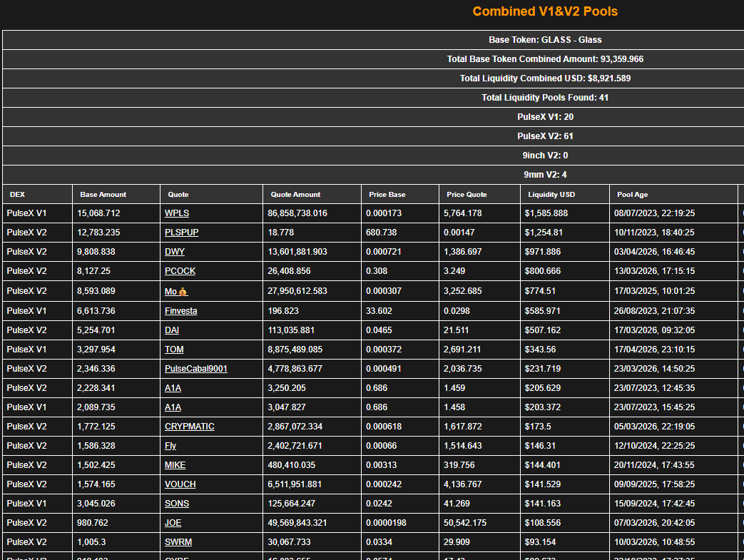
Task: Open the SWRM token link
Action: (178, 542)
